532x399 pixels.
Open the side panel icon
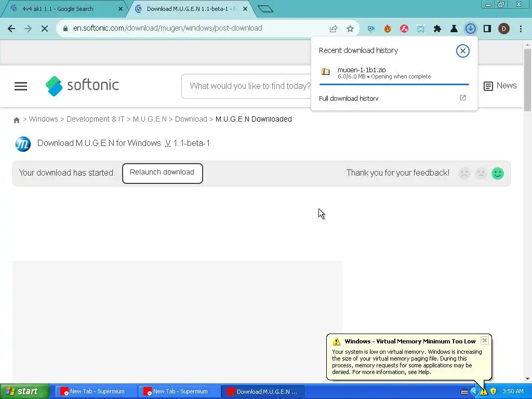487,29
